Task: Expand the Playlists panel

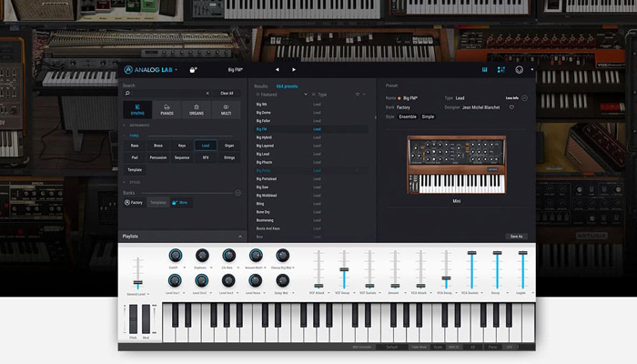Action: (239, 237)
